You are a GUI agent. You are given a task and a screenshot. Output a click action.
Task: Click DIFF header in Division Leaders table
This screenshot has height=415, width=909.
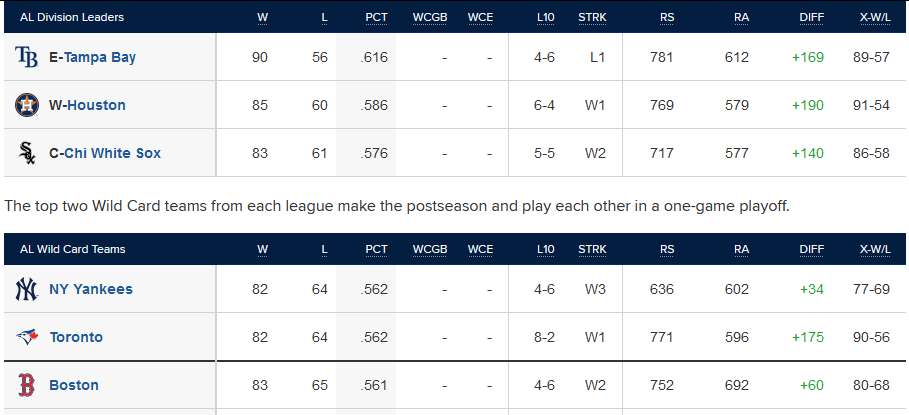pos(812,17)
